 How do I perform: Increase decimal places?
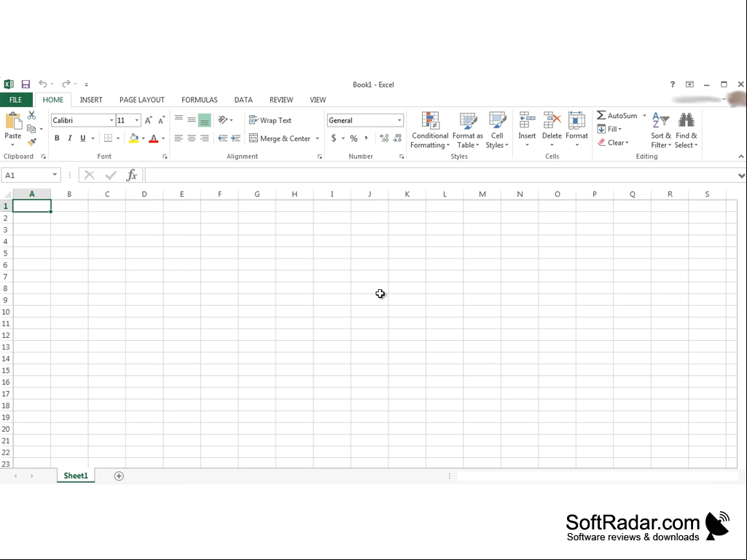[384, 138]
